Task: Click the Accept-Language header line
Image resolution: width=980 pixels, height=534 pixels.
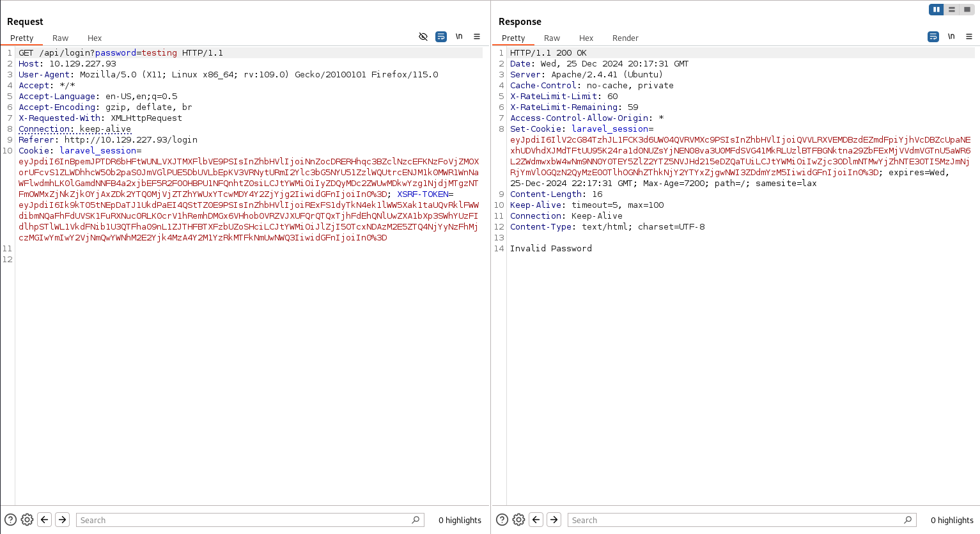Action: (x=98, y=97)
